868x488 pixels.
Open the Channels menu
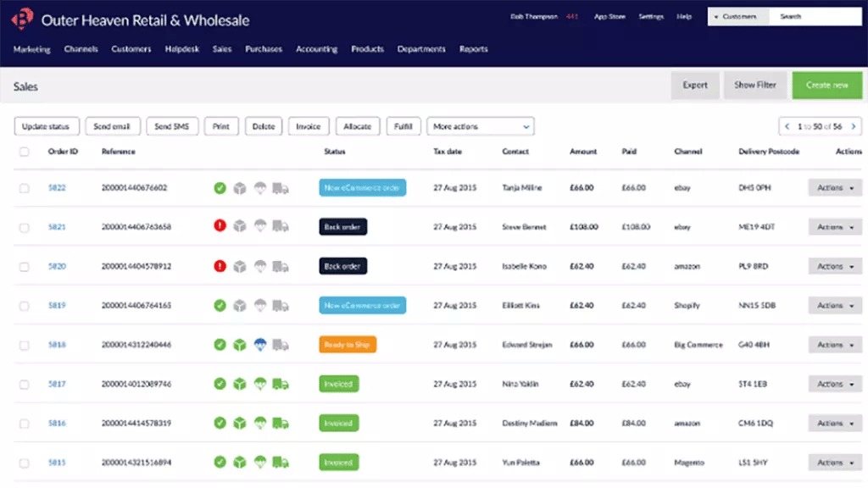coord(81,49)
